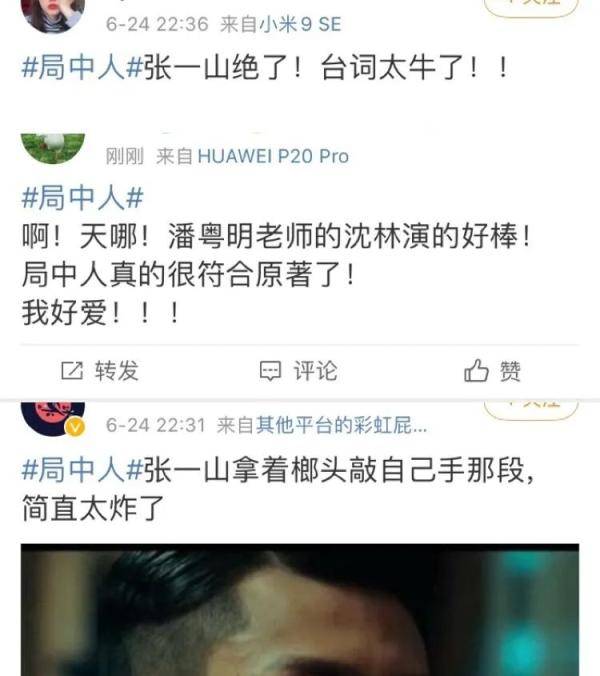Tap the 其他平台的彩虹屁 source link
Viewport: 600px width, 676px height.
[x=341, y=426]
